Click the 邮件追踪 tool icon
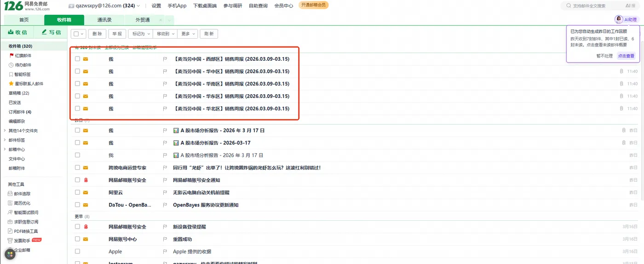The image size is (644, 264). point(10,194)
